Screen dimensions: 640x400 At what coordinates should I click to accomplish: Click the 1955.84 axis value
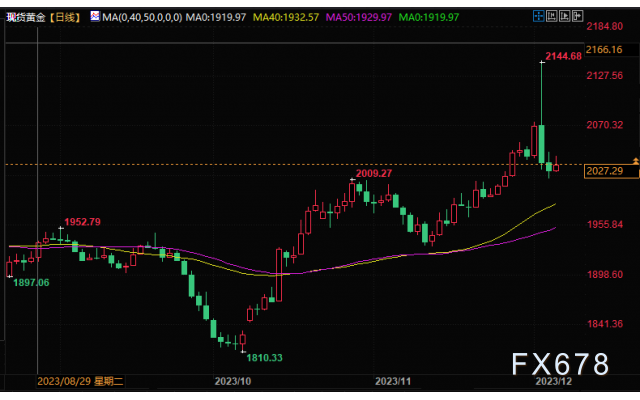604,224
